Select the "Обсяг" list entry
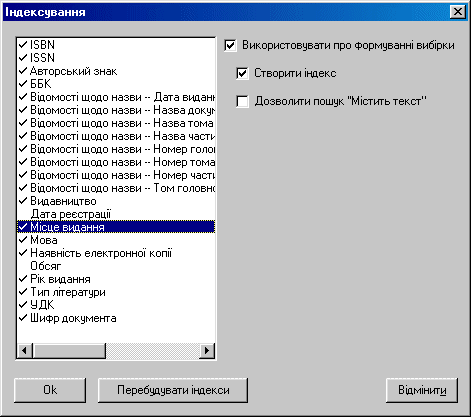 click(116, 266)
